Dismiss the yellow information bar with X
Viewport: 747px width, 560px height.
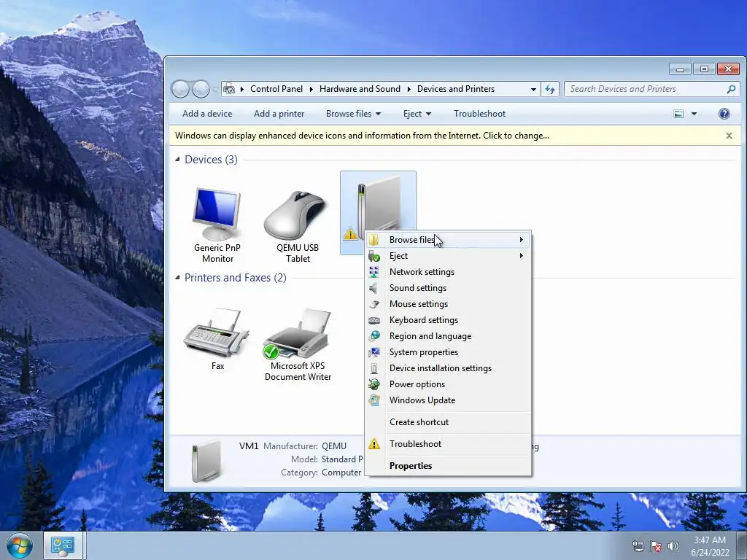tap(729, 136)
